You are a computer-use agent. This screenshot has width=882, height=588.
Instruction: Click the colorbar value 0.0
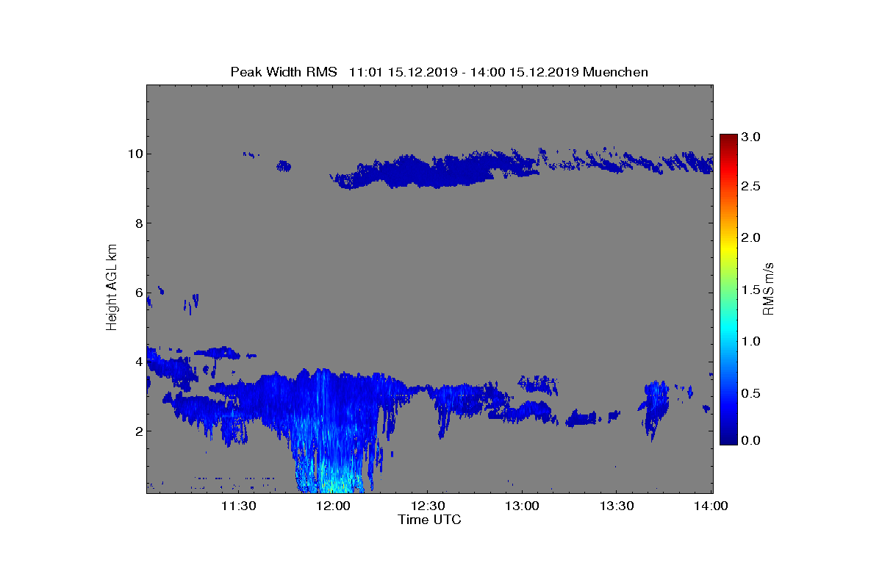tap(750, 440)
